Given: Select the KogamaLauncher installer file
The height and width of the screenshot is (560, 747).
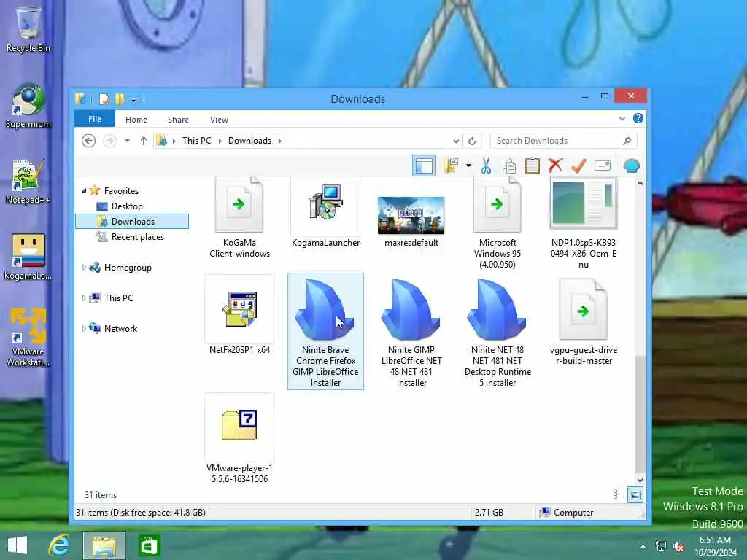Looking at the screenshot, I should [x=325, y=214].
